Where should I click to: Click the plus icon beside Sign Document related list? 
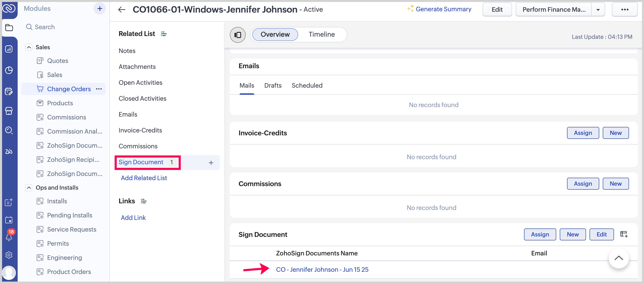click(x=211, y=163)
